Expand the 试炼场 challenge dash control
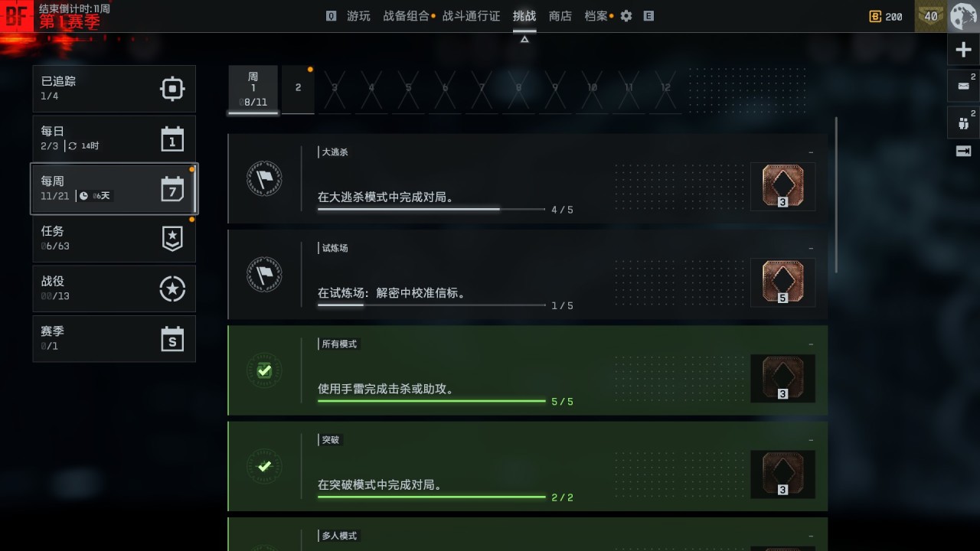The width and height of the screenshot is (980, 551). (x=811, y=249)
